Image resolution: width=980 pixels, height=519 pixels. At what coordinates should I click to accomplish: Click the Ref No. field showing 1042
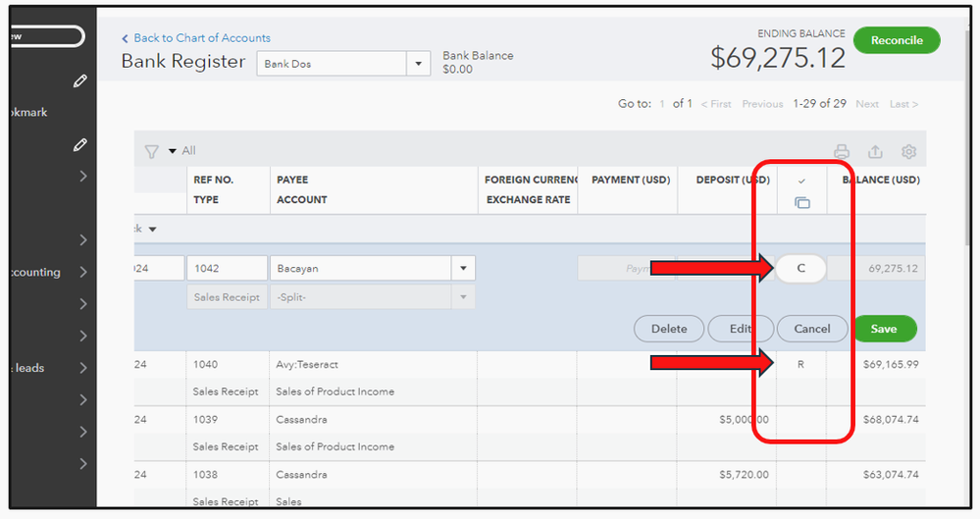[x=227, y=269]
